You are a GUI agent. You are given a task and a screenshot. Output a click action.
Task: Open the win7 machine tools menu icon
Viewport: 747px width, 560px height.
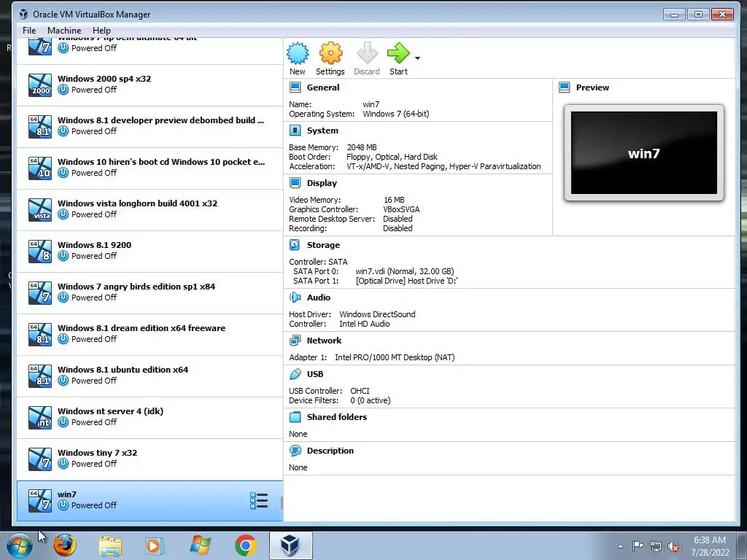259,500
